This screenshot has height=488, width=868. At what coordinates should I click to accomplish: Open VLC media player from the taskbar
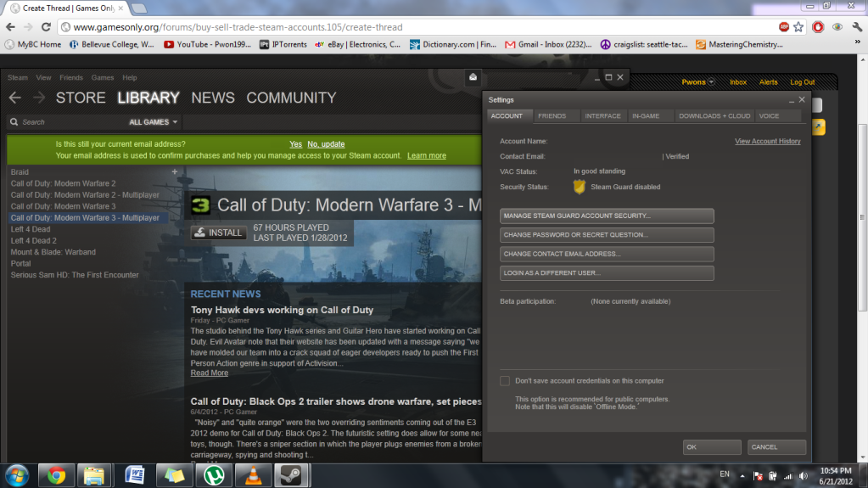(x=254, y=475)
